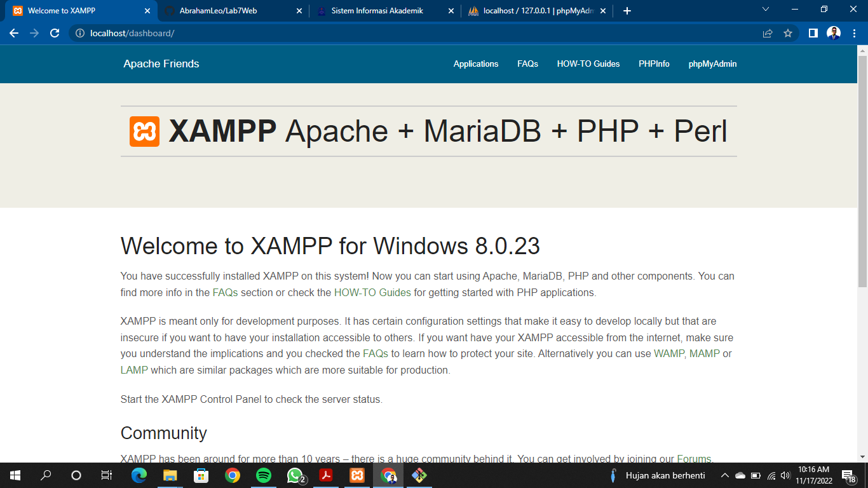868x488 pixels.
Task: Reload the XAMPP dashboard page
Action: (x=55, y=33)
